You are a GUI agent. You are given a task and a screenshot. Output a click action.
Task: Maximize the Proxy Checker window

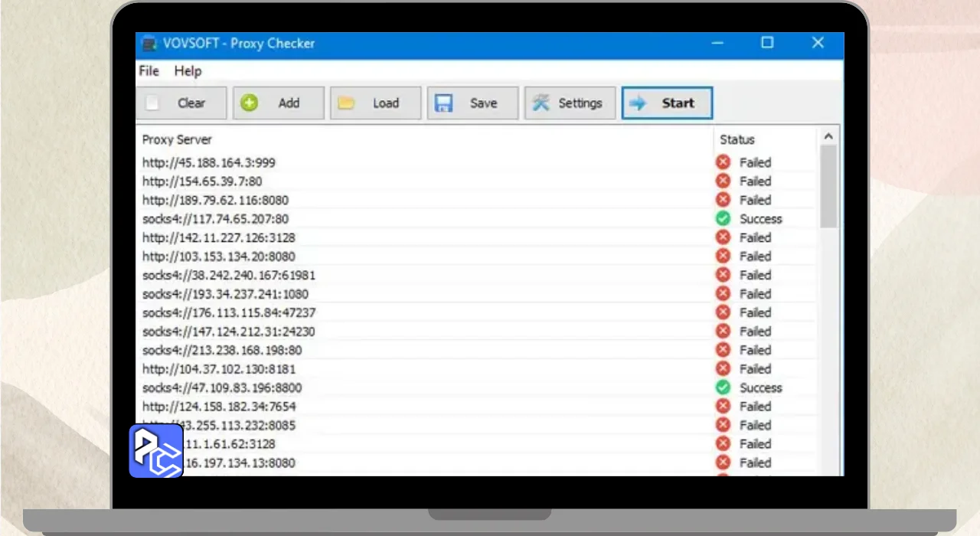click(x=767, y=43)
